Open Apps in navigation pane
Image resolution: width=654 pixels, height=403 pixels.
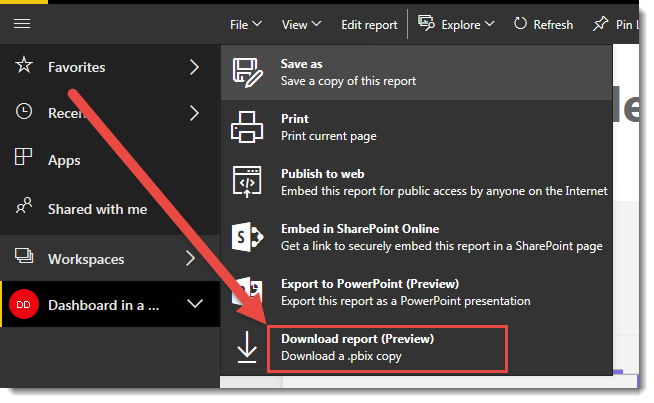pyautogui.click(x=110, y=160)
